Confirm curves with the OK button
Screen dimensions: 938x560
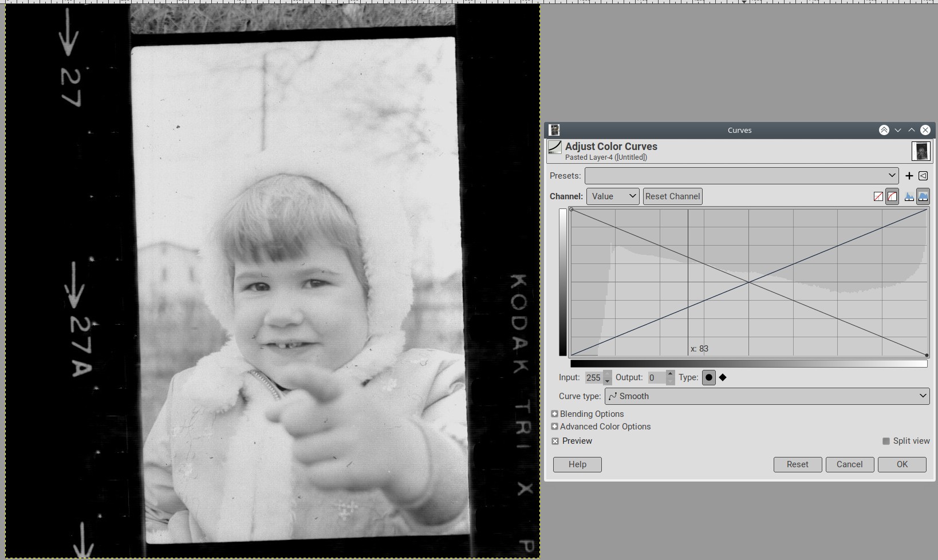[902, 464]
